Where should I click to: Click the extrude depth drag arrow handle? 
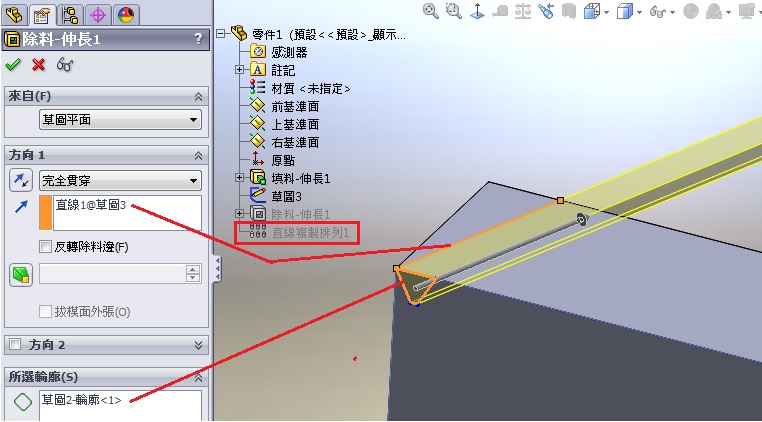pos(582,220)
